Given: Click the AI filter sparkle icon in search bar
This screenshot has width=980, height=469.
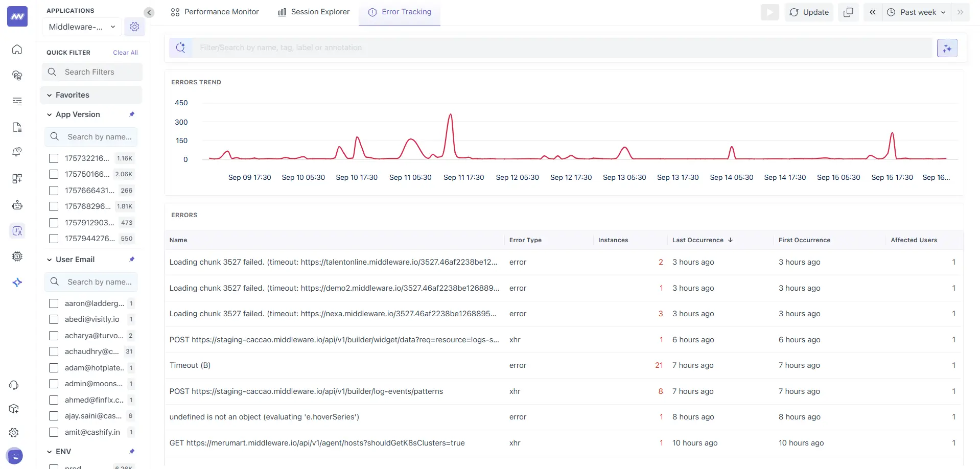Looking at the screenshot, I should (947, 48).
